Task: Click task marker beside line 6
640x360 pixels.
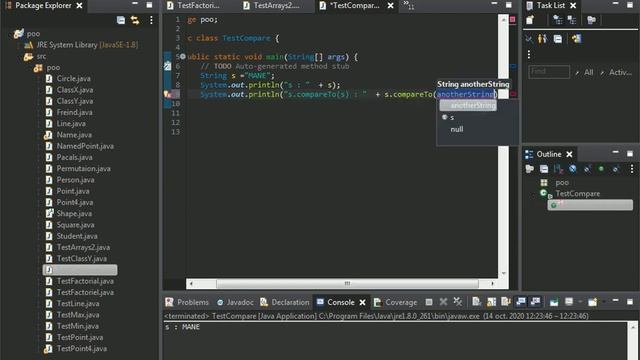Action: click(167, 66)
